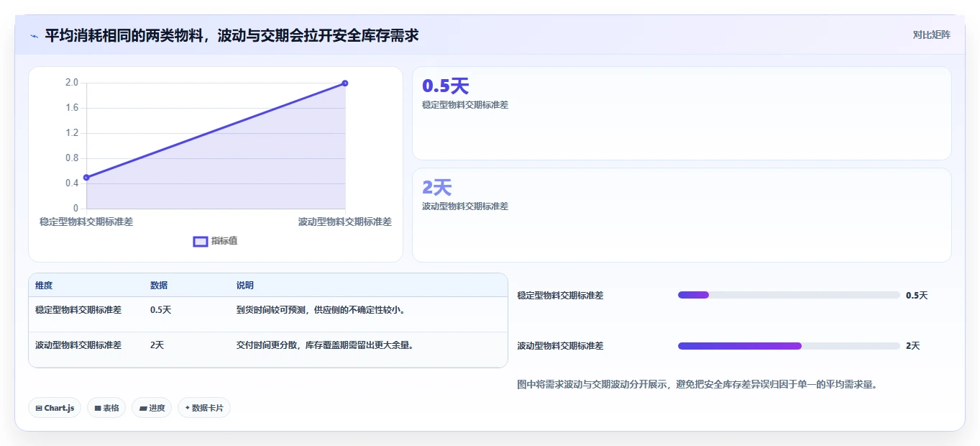980x446 pixels.
Task: Click table cell reading 2天
Action: click(x=157, y=345)
